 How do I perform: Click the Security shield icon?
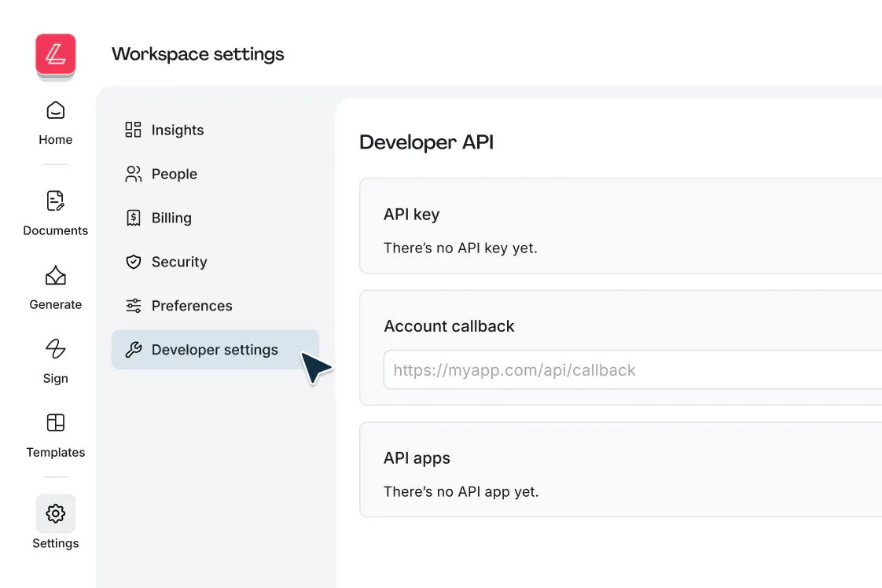(x=134, y=262)
